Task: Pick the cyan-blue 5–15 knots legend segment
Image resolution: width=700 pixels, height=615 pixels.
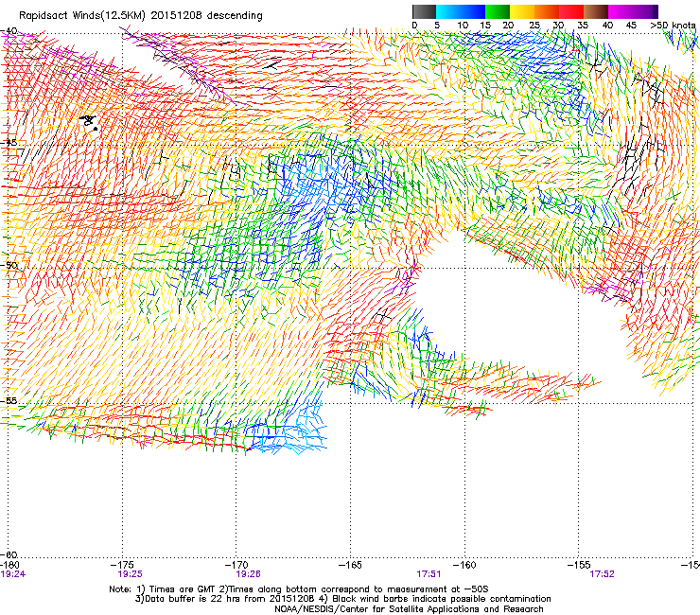Action: point(461,11)
